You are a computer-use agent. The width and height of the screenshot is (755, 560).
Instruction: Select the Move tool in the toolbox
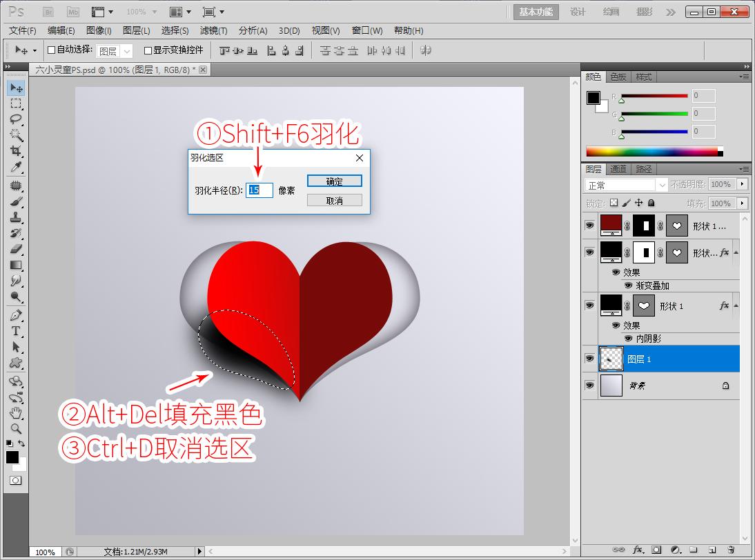point(16,88)
